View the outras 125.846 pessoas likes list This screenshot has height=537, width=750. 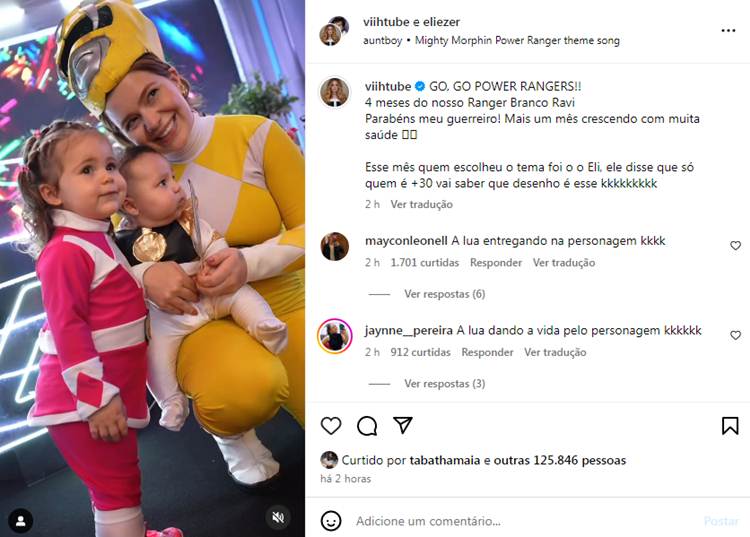point(560,460)
